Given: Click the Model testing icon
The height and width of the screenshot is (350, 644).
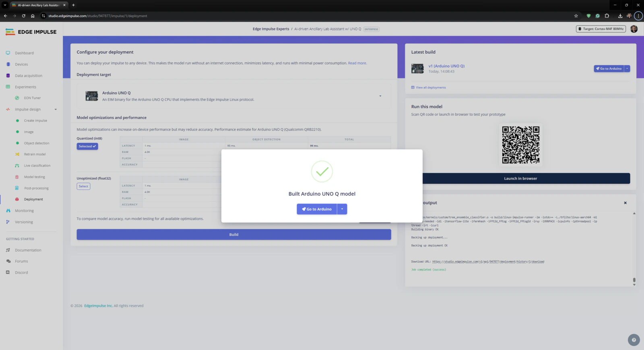Looking at the screenshot, I should pyautogui.click(x=17, y=177).
